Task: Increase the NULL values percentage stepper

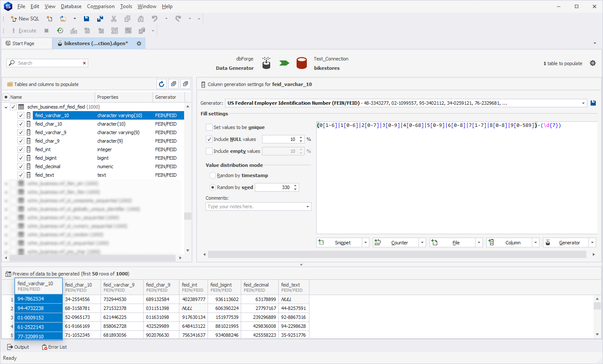Action: [301, 138]
